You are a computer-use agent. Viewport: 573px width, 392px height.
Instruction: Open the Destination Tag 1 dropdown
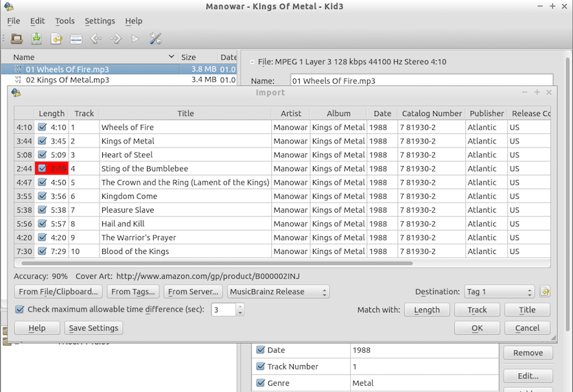499,292
